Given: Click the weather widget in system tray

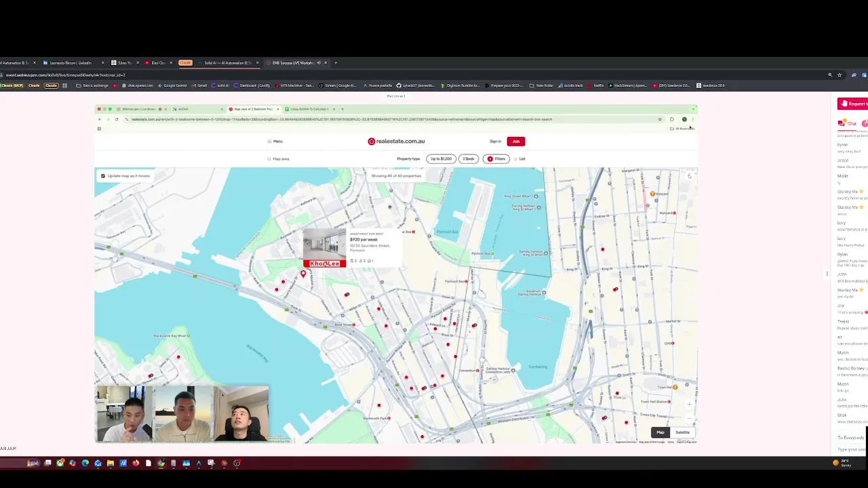Looking at the screenshot, I should pyautogui.click(x=842, y=463).
